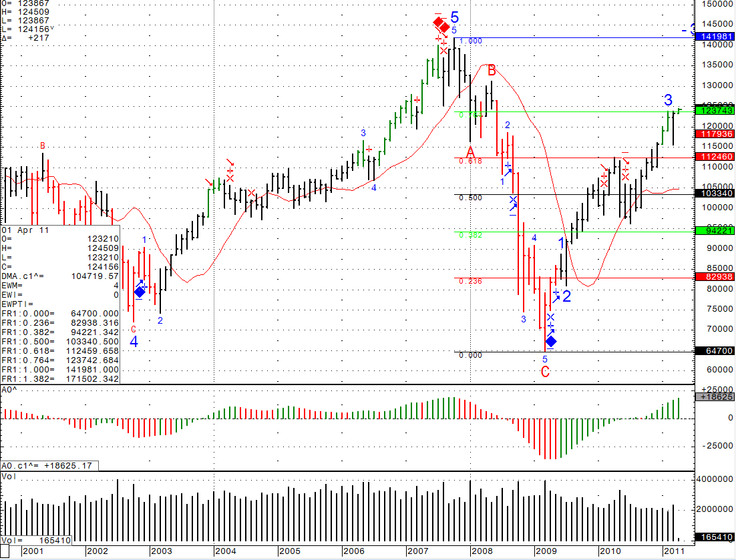Select the black 64700 price label
The height and width of the screenshot is (560, 736).
[715, 351]
